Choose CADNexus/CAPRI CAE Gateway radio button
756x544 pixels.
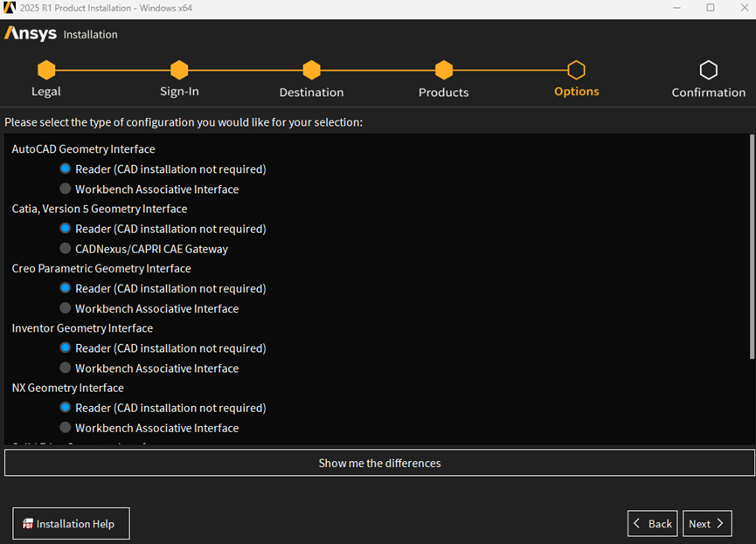65,249
